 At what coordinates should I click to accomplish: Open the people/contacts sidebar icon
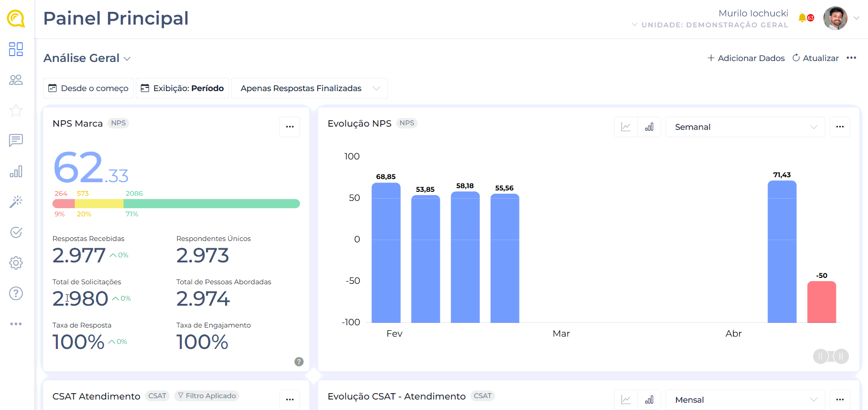16,80
